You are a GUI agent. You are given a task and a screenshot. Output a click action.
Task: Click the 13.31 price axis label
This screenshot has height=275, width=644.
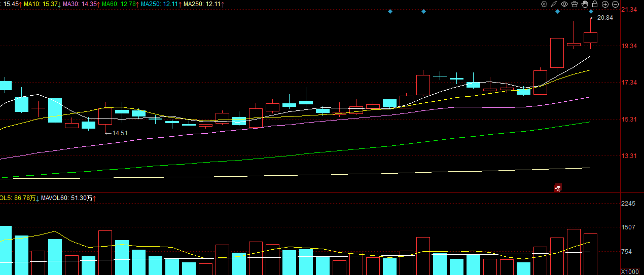click(x=630, y=155)
